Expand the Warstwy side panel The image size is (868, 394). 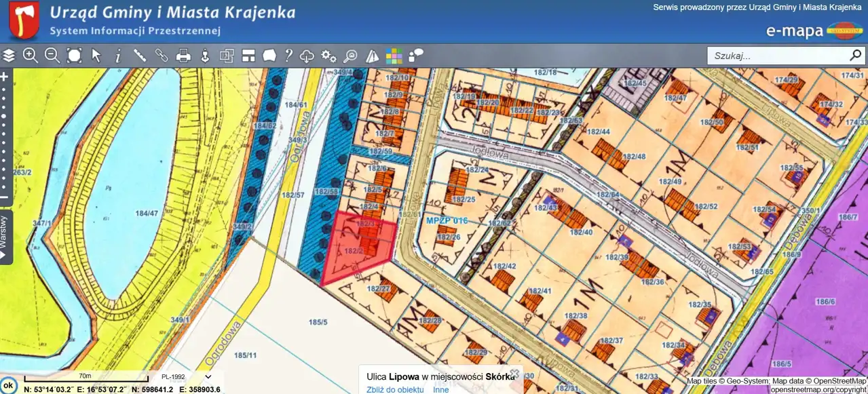(x=5, y=237)
